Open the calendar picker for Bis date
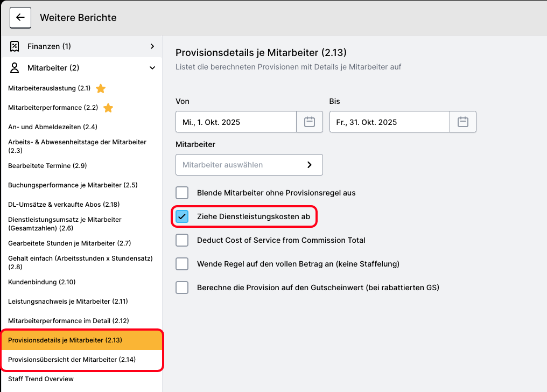Viewport: 547px width, 392px height. [463, 122]
